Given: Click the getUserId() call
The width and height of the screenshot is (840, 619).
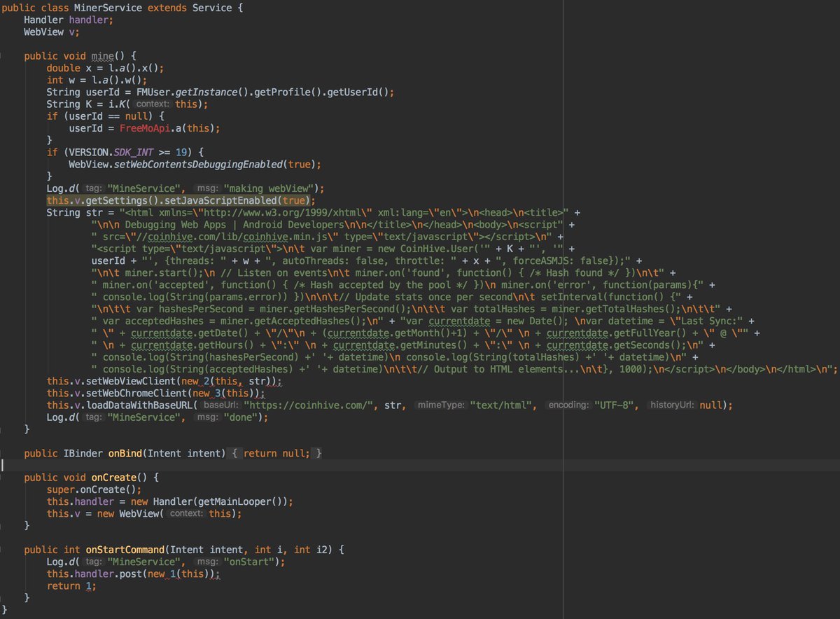Looking at the screenshot, I should point(358,92).
